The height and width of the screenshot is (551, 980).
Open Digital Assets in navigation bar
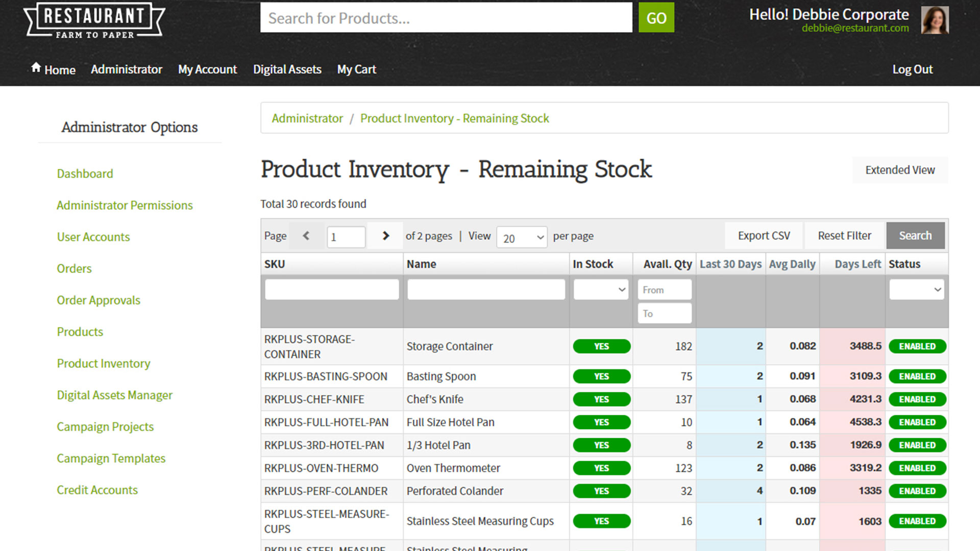(287, 69)
